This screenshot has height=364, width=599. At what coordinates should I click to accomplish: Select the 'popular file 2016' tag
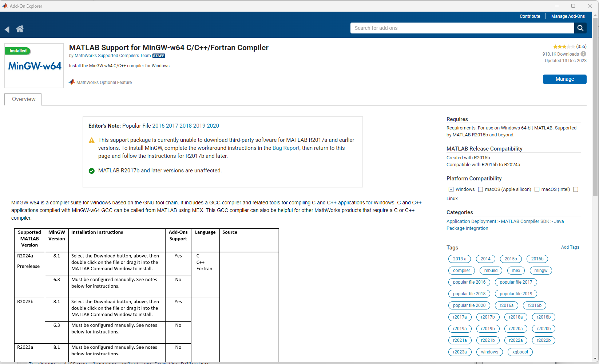[x=469, y=282]
